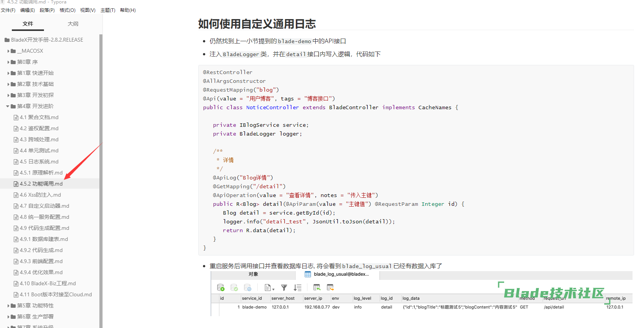Open the 帮助(H) menu
Image resolution: width=644 pixels, height=328 pixels.
tap(128, 10)
